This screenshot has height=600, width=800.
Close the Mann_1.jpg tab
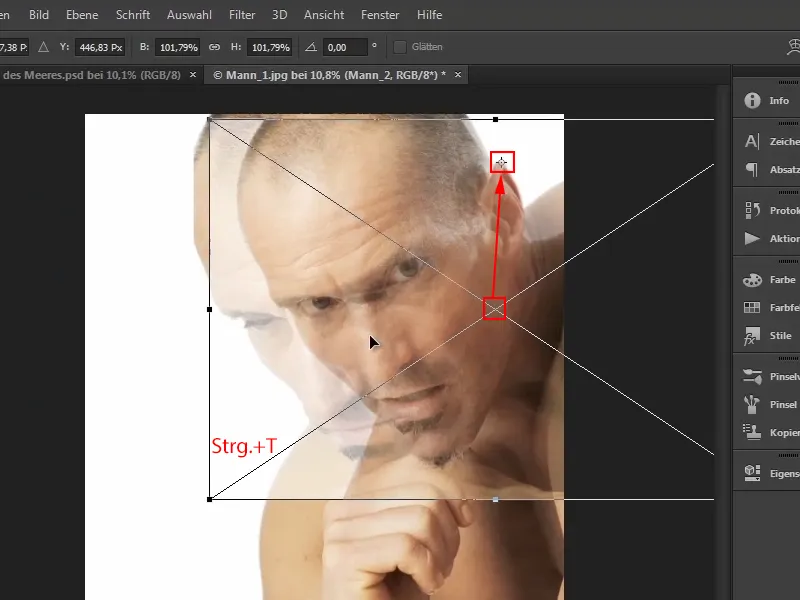(x=458, y=74)
